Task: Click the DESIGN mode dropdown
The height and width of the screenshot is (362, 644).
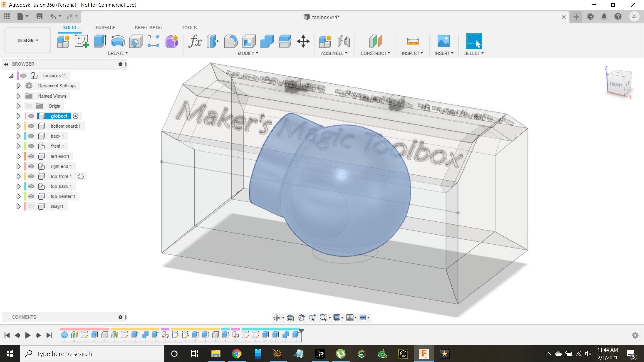Action: coord(28,40)
